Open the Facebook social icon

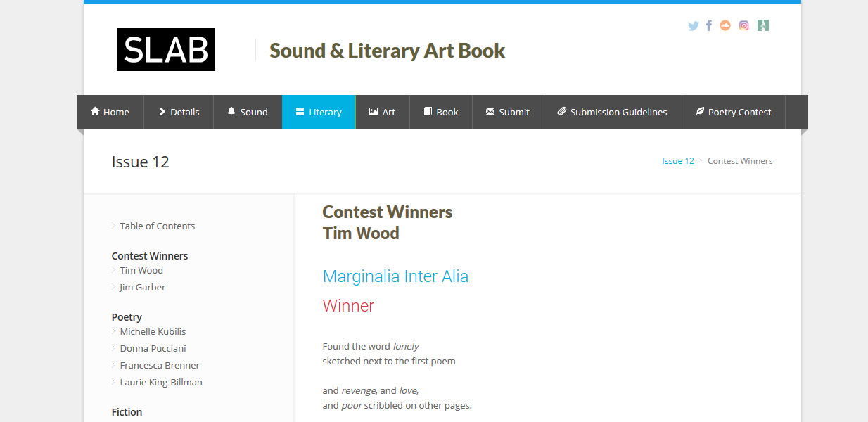point(709,25)
